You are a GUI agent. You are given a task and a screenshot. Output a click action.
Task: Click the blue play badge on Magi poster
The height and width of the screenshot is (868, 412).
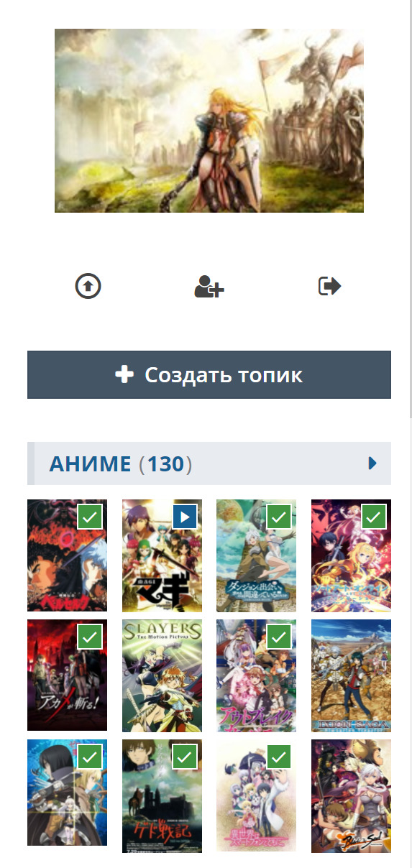click(x=185, y=516)
